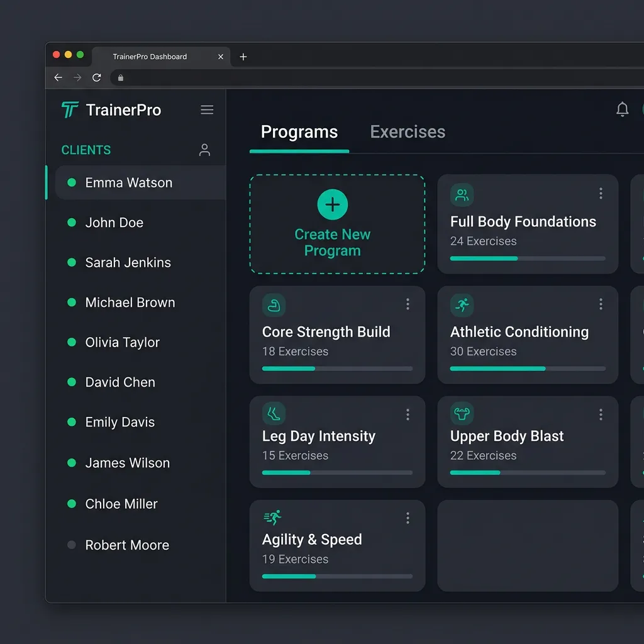Switch to the Programs tab
This screenshot has height=644, width=644.
tap(299, 132)
